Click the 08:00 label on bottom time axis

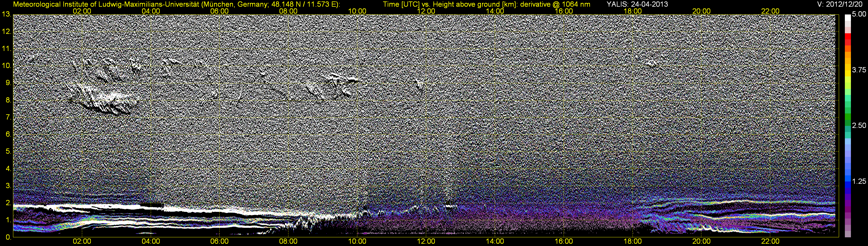point(288,241)
